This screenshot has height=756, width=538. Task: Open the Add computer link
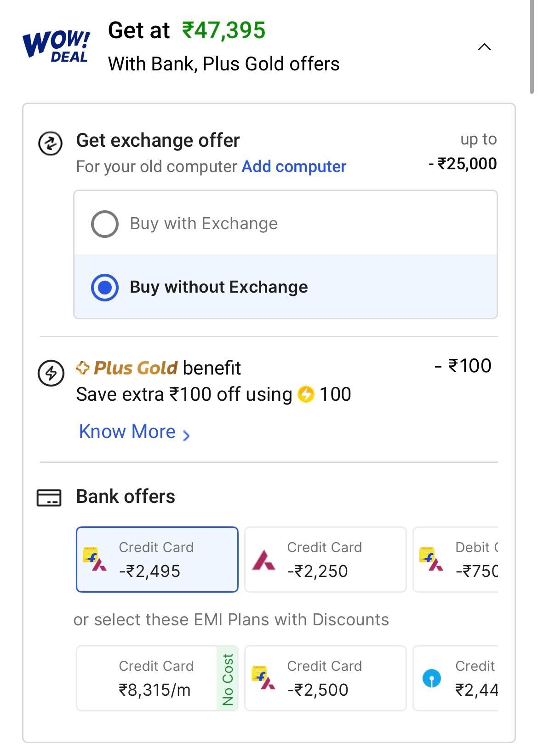[x=294, y=167]
